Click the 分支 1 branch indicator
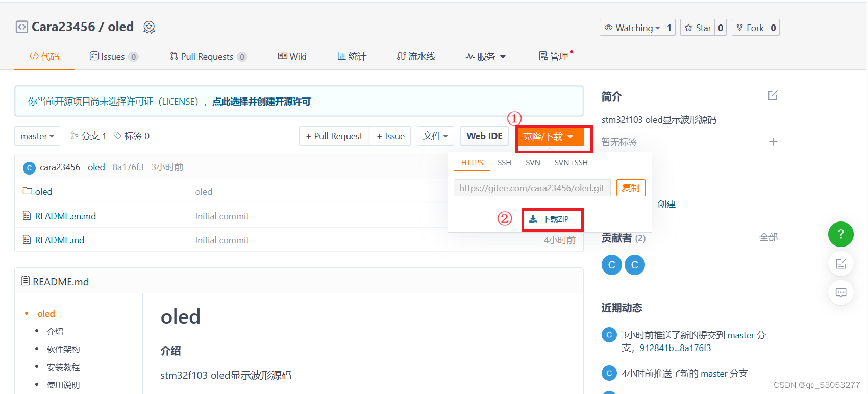Image resolution: width=868 pixels, height=394 pixels. click(x=88, y=136)
